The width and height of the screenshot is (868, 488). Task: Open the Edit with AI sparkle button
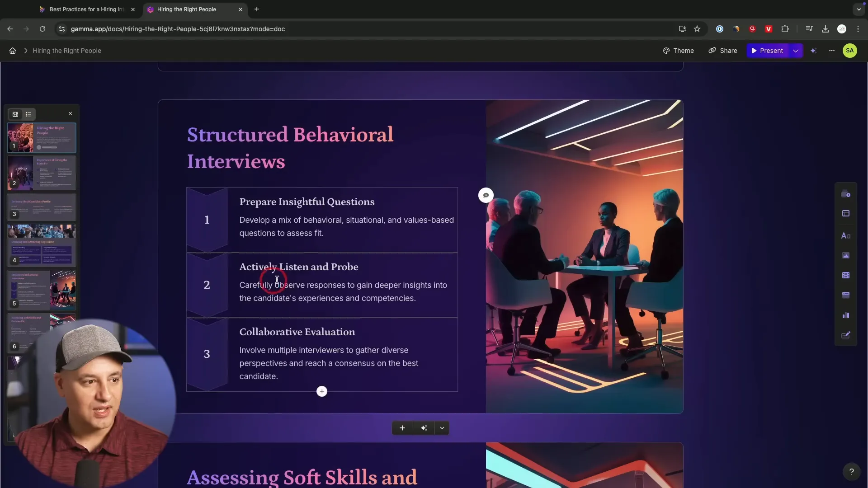(813, 51)
